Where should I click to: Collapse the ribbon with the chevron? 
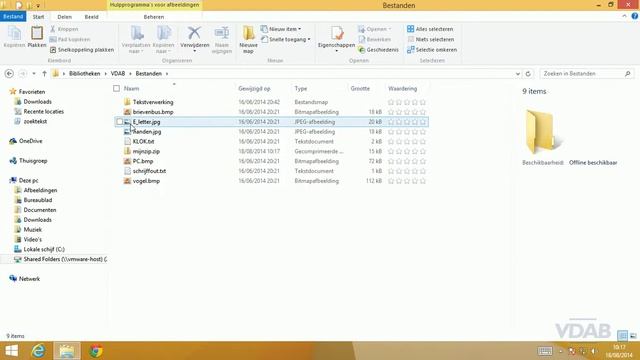point(624,16)
